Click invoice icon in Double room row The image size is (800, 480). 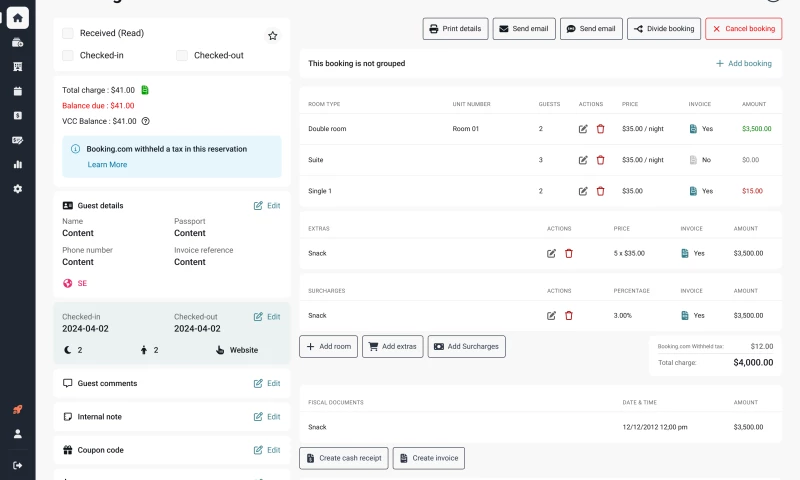pyautogui.click(x=693, y=129)
